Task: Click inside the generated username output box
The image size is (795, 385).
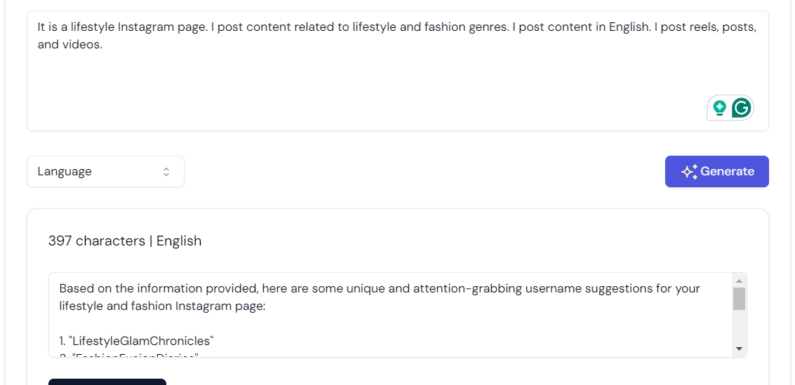Action: pyautogui.click(x=391, y=315)
